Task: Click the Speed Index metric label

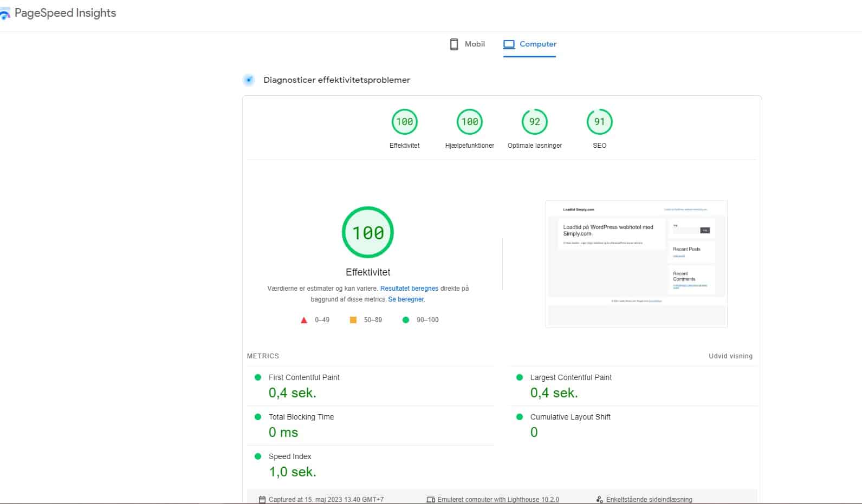Action: pos(290,456)
